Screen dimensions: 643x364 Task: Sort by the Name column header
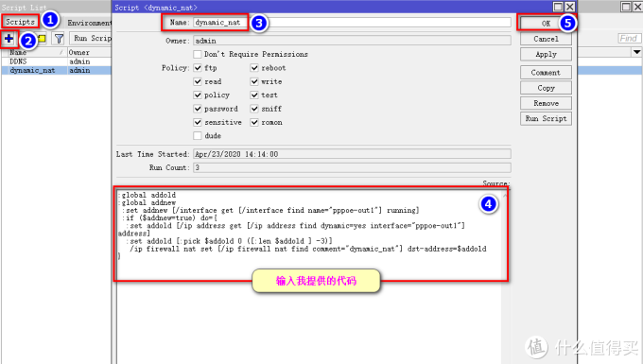tap(34, 52)
